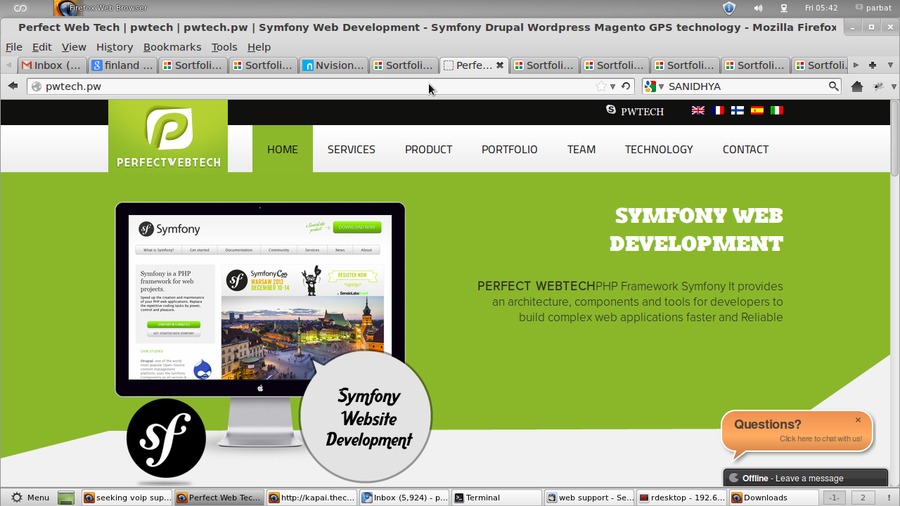Bookmark this page with star icon
Viewport: 900px width, 506px height.
tap(601, 86)
